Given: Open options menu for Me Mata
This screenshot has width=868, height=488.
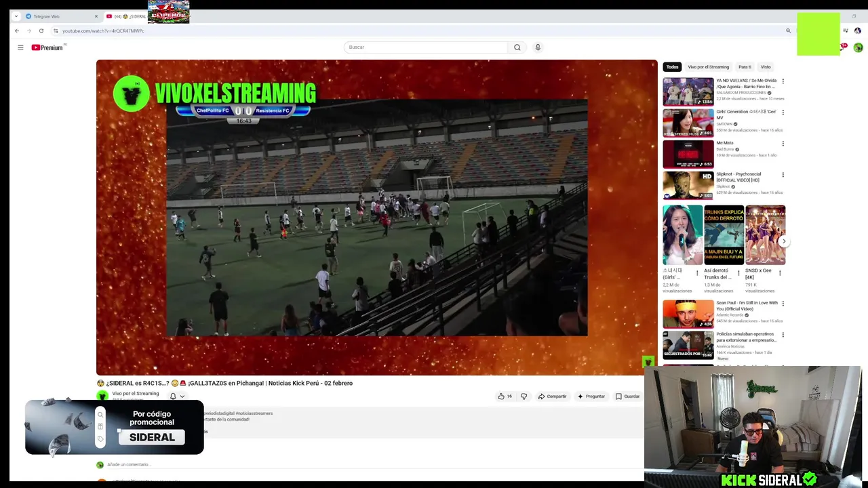Looking at the screenshot, I should (783, 144).
